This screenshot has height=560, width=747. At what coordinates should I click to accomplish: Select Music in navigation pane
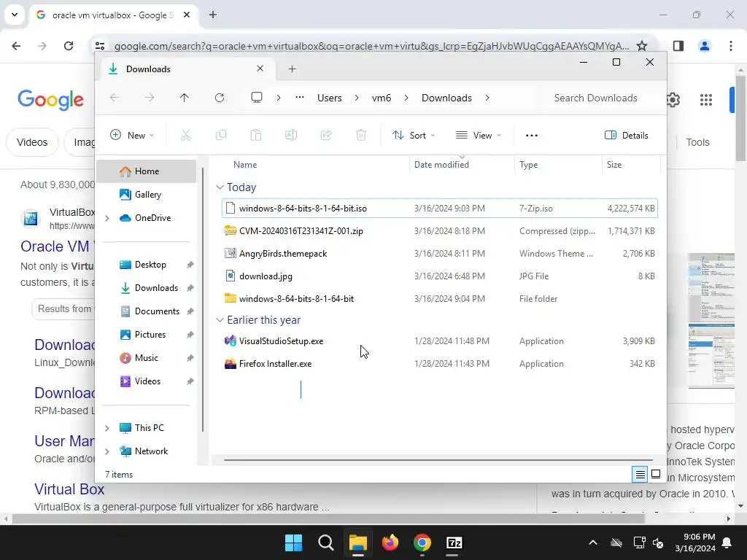146,357
